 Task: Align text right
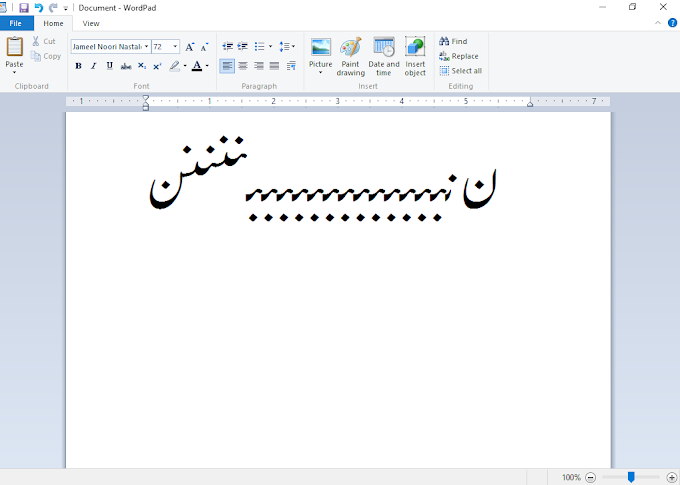(259, 66)
